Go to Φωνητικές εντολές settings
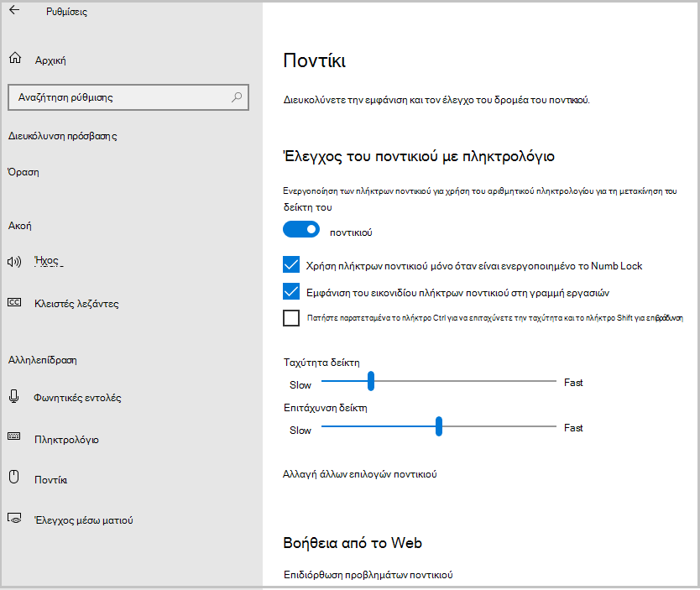Image resolution: width=700 pixels, height=590 pixels. pyautogui.click(x=78, y=398)
